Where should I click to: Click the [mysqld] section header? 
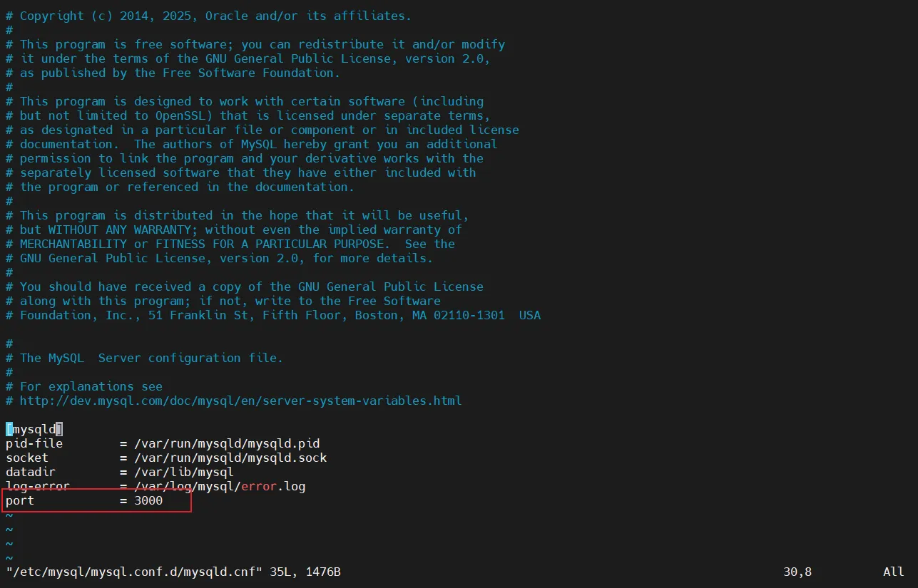34,429
